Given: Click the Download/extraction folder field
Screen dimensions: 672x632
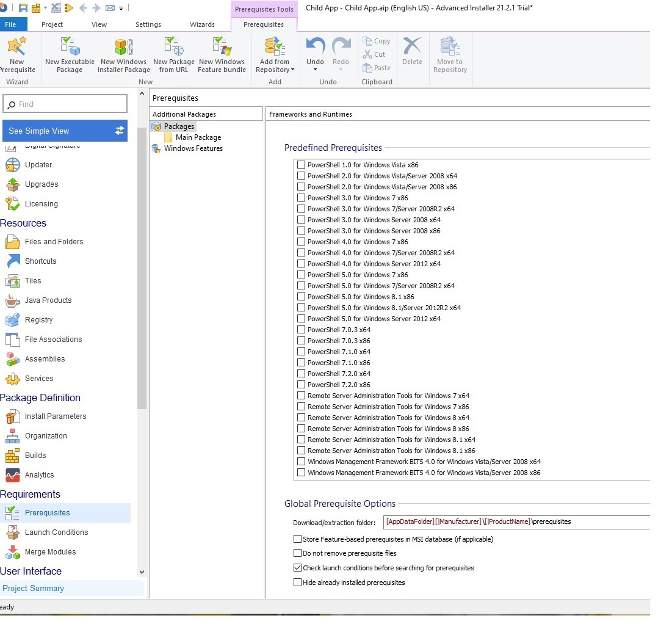Looking at the screenshot, I should click(516, 522).
